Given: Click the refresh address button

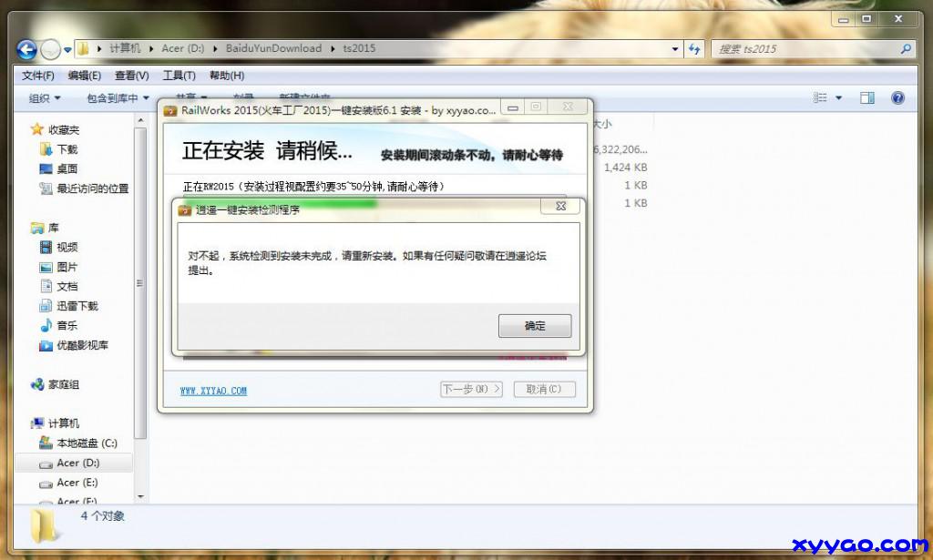Looking at the screenshot, I should pyautogui.click(x=695, y=49).
